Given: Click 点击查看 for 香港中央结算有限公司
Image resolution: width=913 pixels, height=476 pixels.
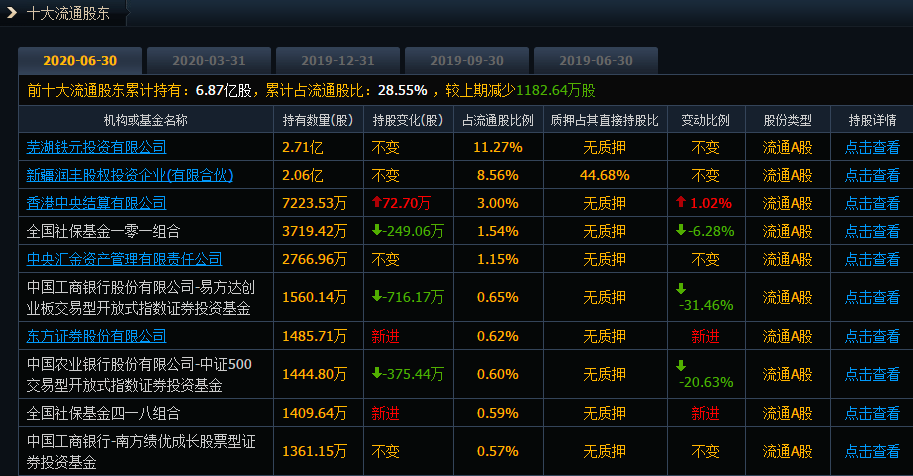Looking at the screenshot, I should click(x=872, y=203).
